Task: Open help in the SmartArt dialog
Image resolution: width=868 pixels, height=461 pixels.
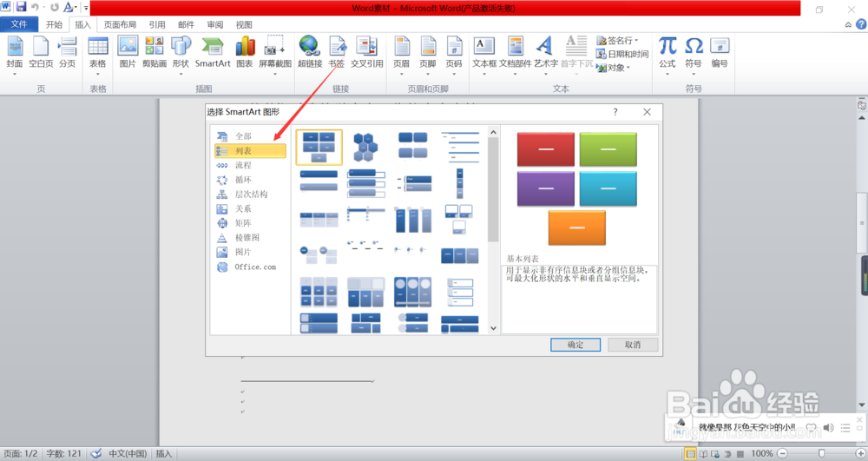Action: tap(615, 112)
